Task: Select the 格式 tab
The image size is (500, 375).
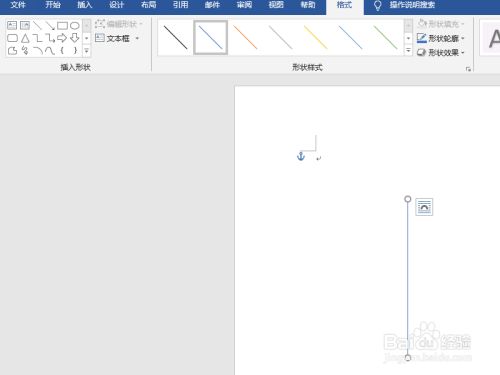Action: click(x=344, y=5)
